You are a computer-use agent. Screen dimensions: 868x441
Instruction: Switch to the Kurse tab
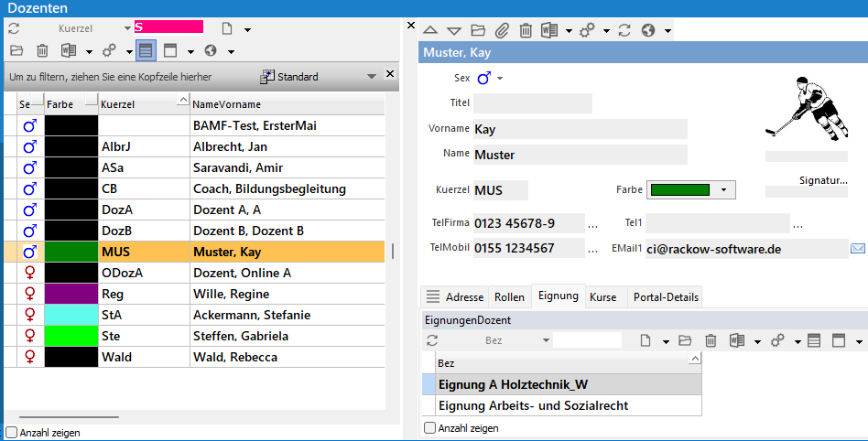click(x=602, y=297)
